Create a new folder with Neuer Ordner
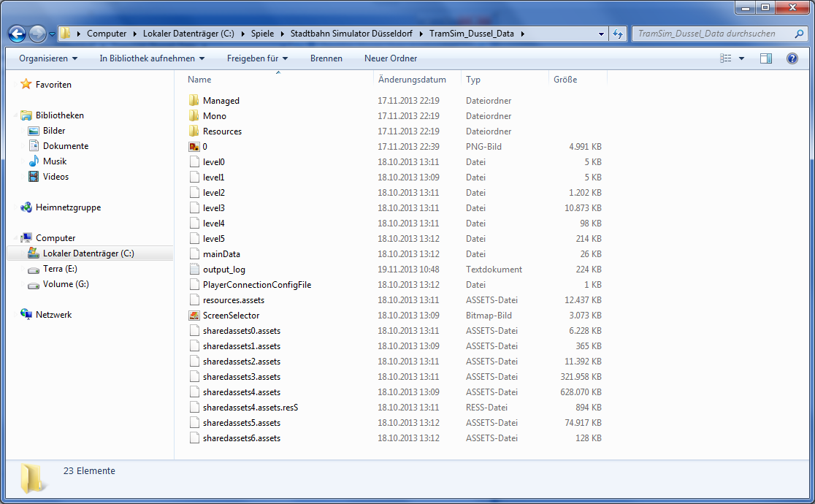The image size is (815, 504). [391, 58]
